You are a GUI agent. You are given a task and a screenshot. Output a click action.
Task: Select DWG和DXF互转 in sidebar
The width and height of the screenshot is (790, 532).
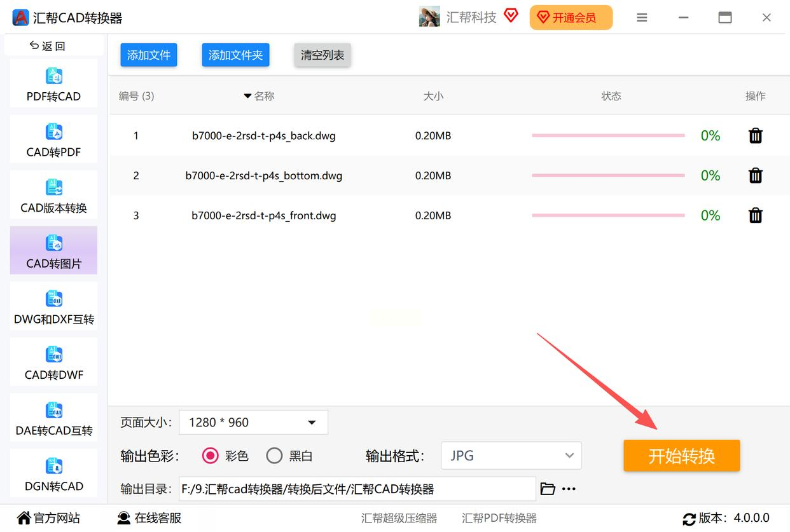point(53,307)
